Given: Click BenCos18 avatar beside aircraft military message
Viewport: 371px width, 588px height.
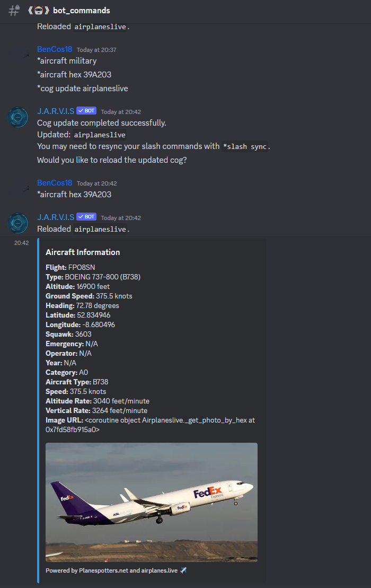Looking at the screenshot, I should pos(18,55).
